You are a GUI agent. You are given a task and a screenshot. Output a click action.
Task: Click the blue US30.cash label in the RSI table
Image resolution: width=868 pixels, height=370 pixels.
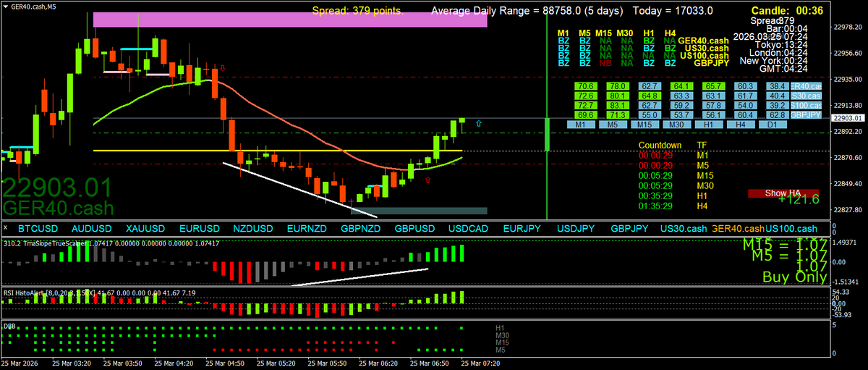[806, 96]
